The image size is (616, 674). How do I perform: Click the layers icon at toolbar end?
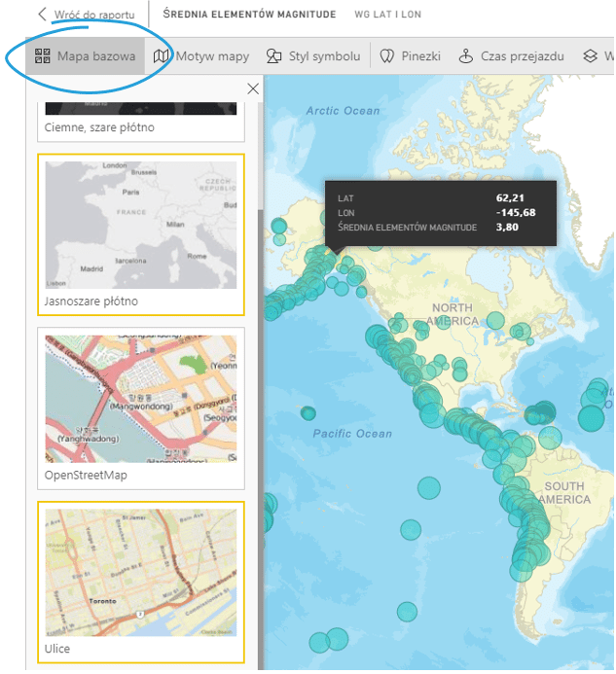coord(590,56)
